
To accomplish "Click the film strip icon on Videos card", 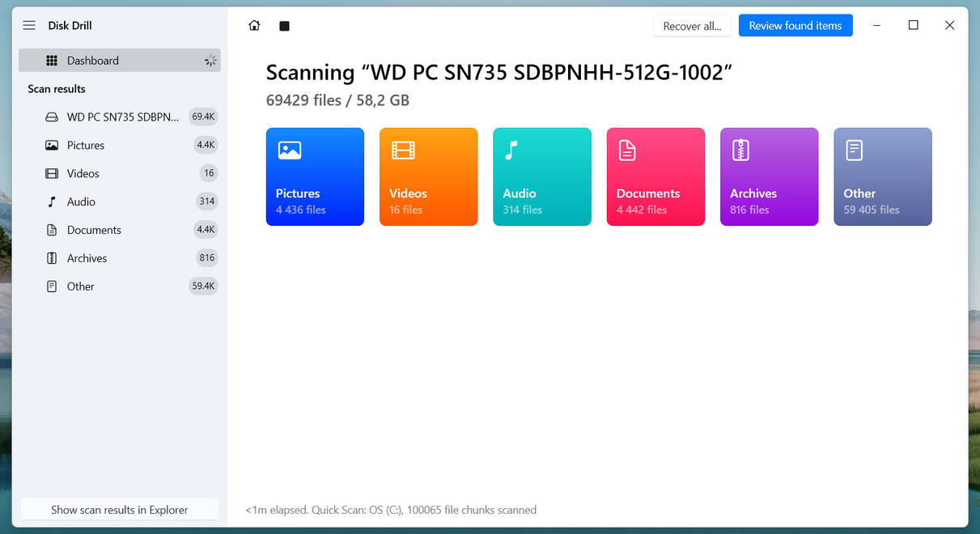I will tap(403, 150).
